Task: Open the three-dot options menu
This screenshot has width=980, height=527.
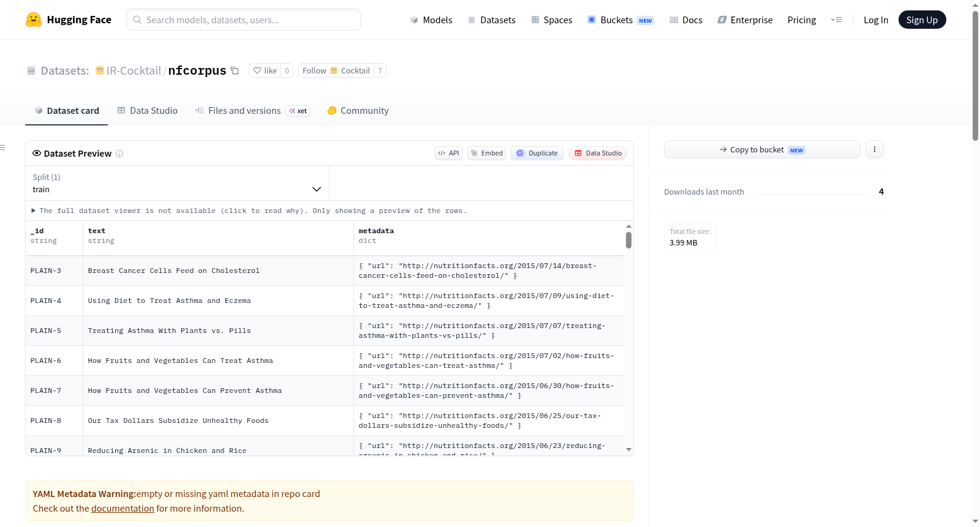Action: tap(875, 149)
